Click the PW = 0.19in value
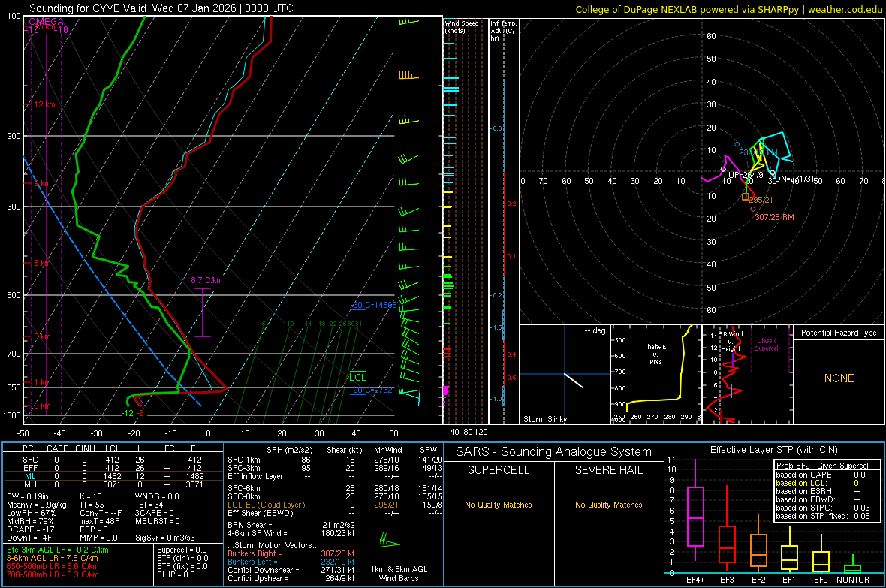This screenshot has width=886, height=588. coord(29,496)
